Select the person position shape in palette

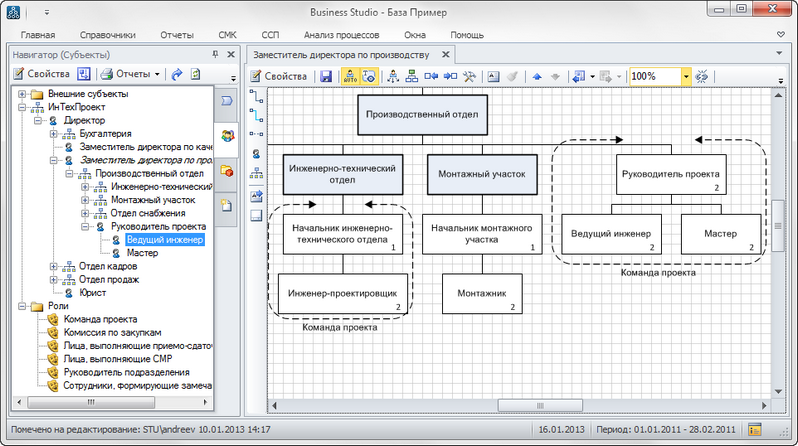(x=256, y=154)
